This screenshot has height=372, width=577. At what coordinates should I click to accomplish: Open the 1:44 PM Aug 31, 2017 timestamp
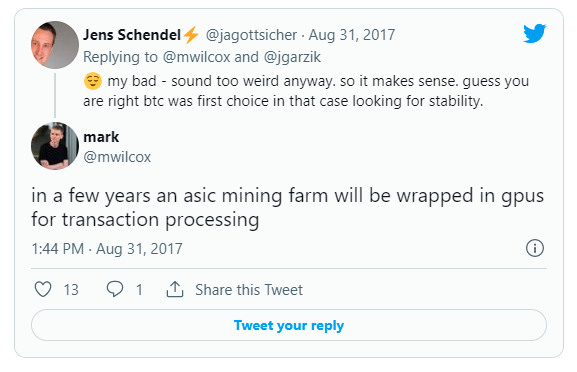[x=107, y=249]
